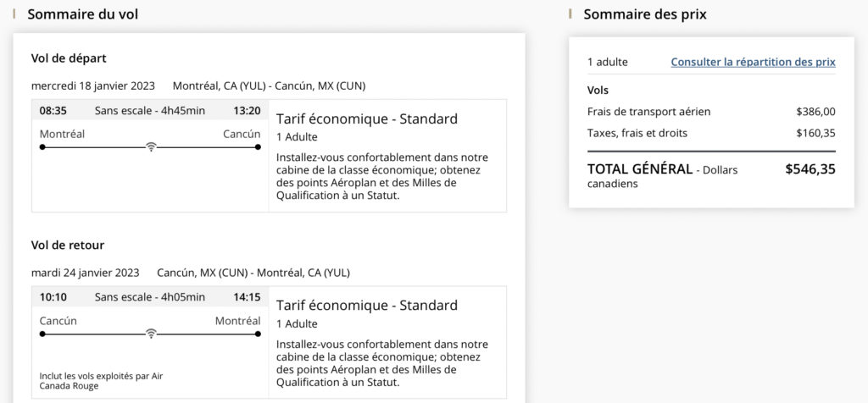Image resolution: width=868 pixels, height=403 pixels.
Task: Click departure flight's "Tarif économique - Standard" title
Action: pos(366,119)
